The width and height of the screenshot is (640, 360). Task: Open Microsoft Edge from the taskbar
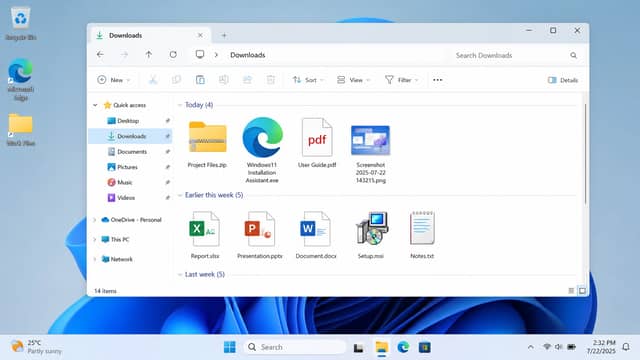coord(403,347)
